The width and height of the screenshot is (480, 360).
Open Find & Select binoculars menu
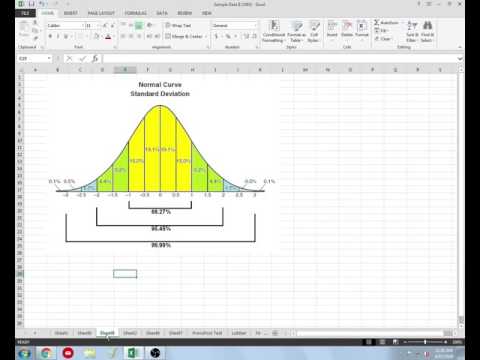pyautogui.click(x=427, y=32)
